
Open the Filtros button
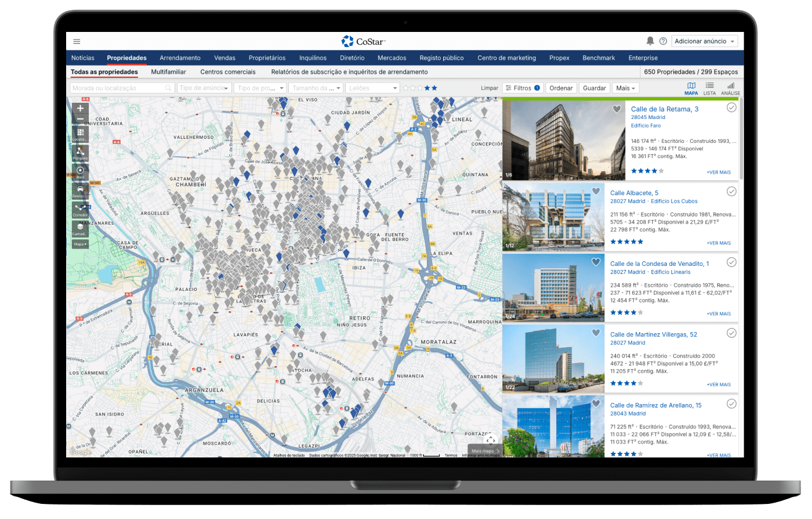tap(522, 88)
